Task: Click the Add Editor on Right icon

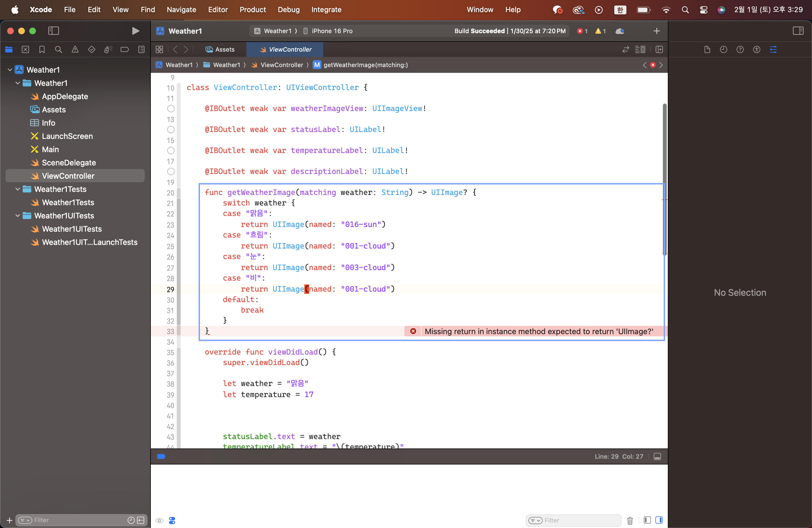Action: pyautogui.click(x=659, y=50)
